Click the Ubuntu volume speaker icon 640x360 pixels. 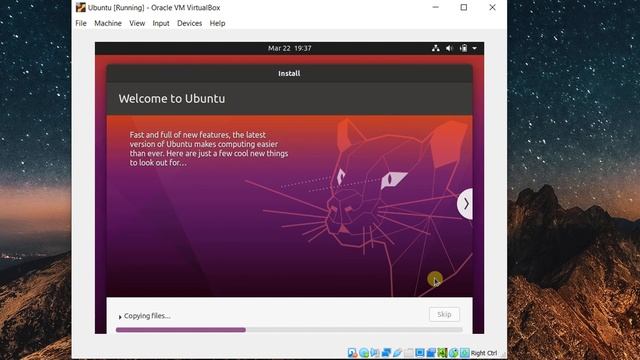coord(449,48)
